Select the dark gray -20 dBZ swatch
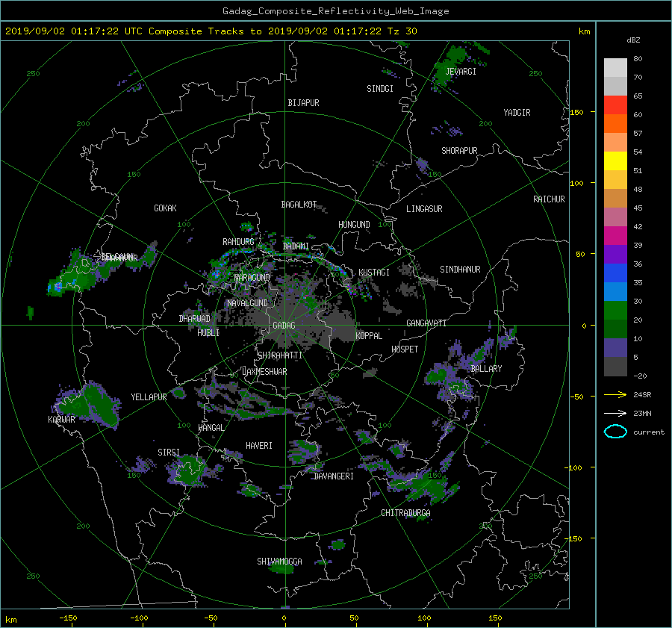This screenshot has width=672, height=628. 615,366
